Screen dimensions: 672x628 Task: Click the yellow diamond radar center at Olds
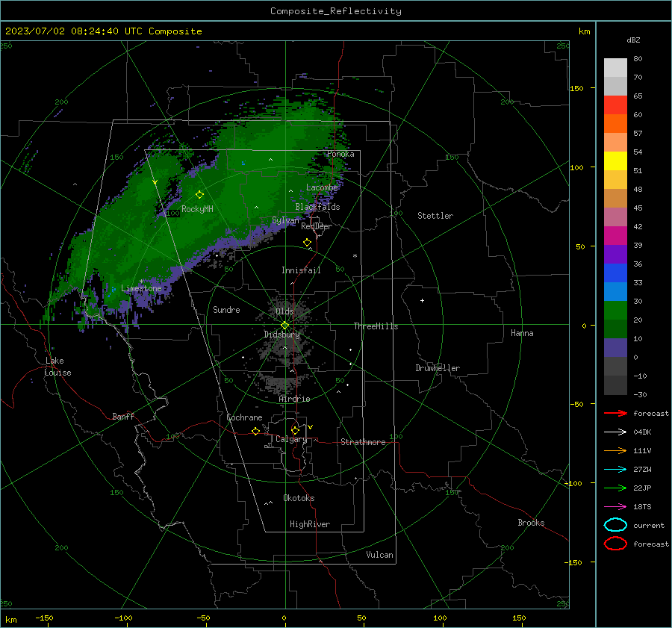pos(284,325)
